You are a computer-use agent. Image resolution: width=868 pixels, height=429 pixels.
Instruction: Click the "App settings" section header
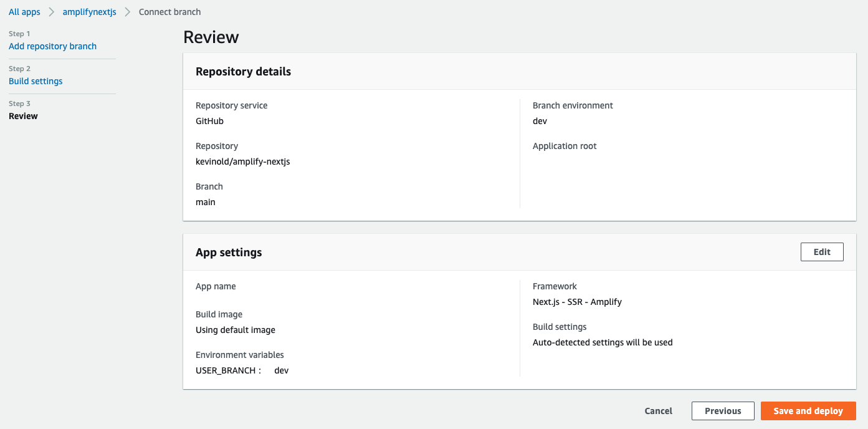pos(229,253)
